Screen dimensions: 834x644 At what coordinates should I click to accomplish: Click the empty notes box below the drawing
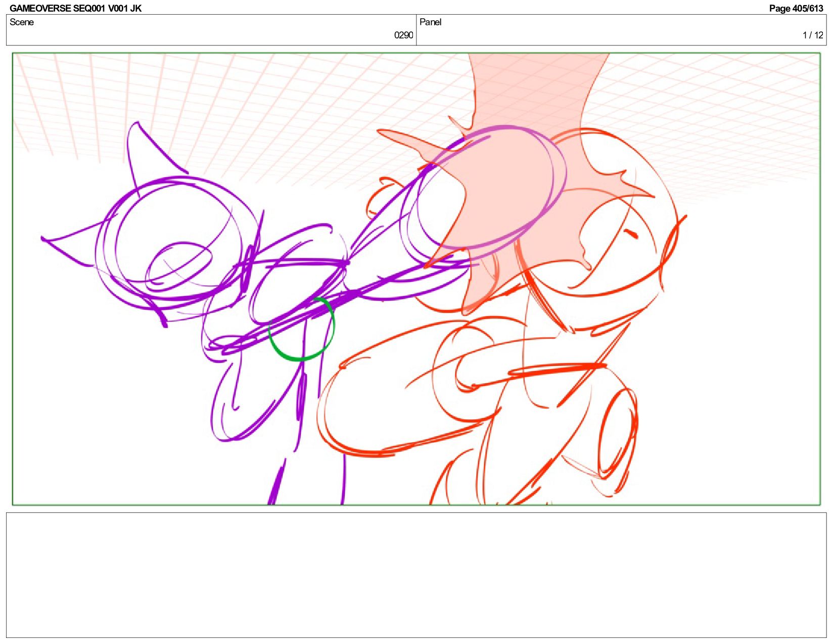[x=416, y=575]
